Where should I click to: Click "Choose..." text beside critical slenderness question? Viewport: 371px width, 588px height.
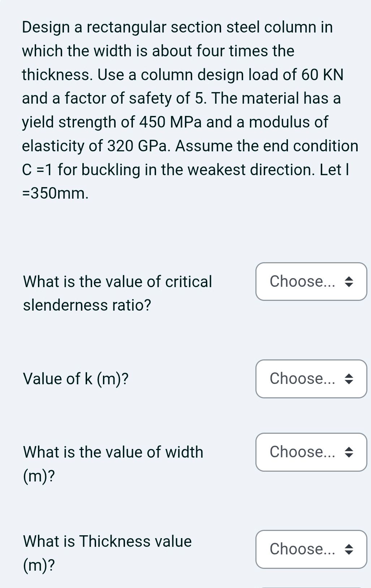(x=302, y=281)
